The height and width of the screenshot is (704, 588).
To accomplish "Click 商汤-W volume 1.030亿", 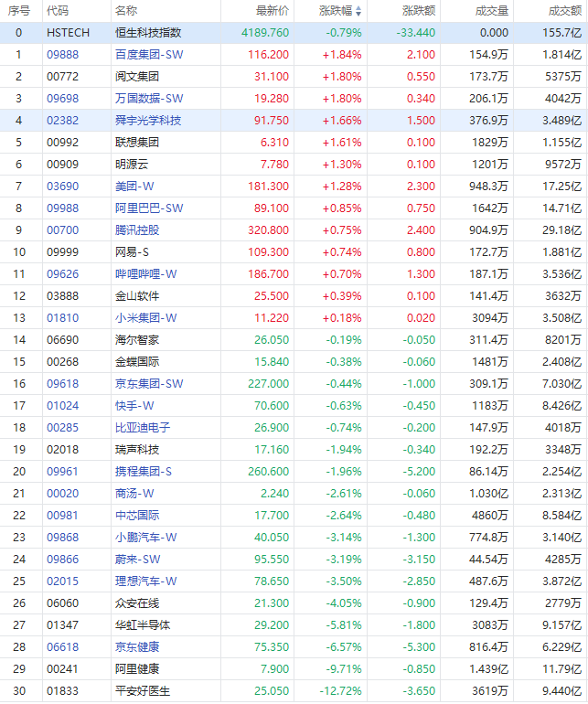I will [x=488, y=494].
